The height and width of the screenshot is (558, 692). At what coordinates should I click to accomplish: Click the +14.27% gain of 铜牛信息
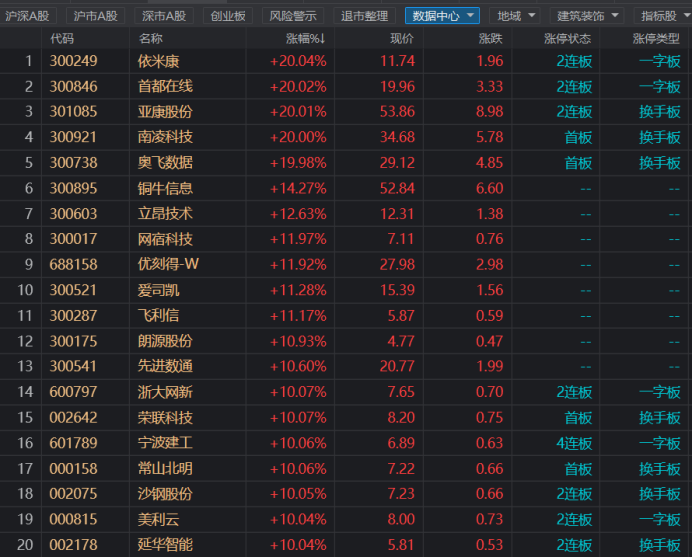[x=298, y=189]
